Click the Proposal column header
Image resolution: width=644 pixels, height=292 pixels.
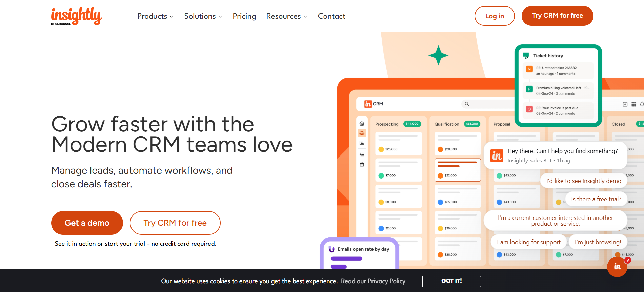pyautogui.click(x=502, y=124)
